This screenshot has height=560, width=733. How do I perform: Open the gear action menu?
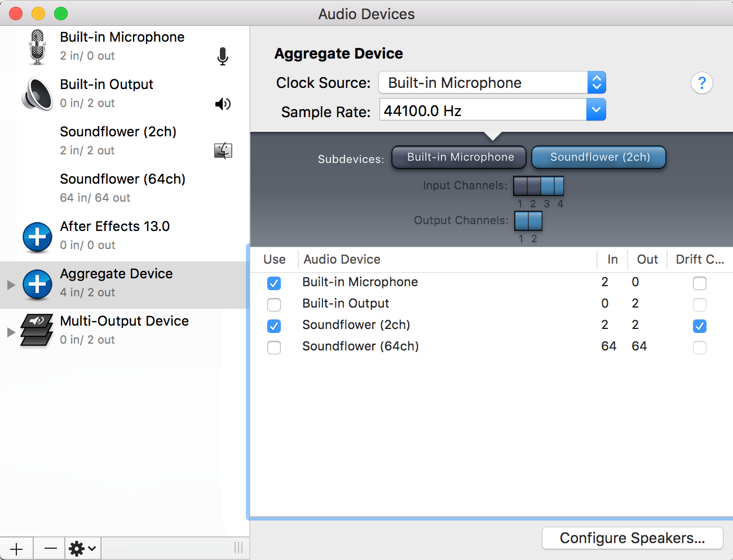pos(82,548)
